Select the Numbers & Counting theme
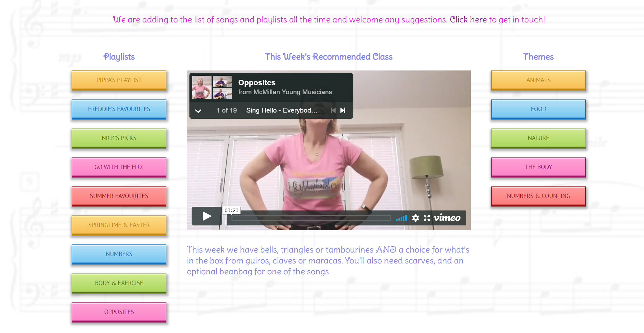Screen dimensions: 644x333 (538, 196)
